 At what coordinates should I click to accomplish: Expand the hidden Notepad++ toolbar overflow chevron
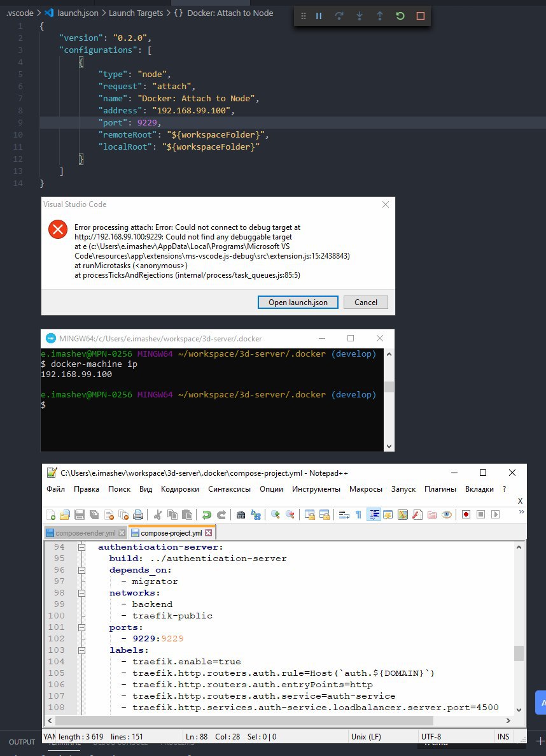[521, 511]
